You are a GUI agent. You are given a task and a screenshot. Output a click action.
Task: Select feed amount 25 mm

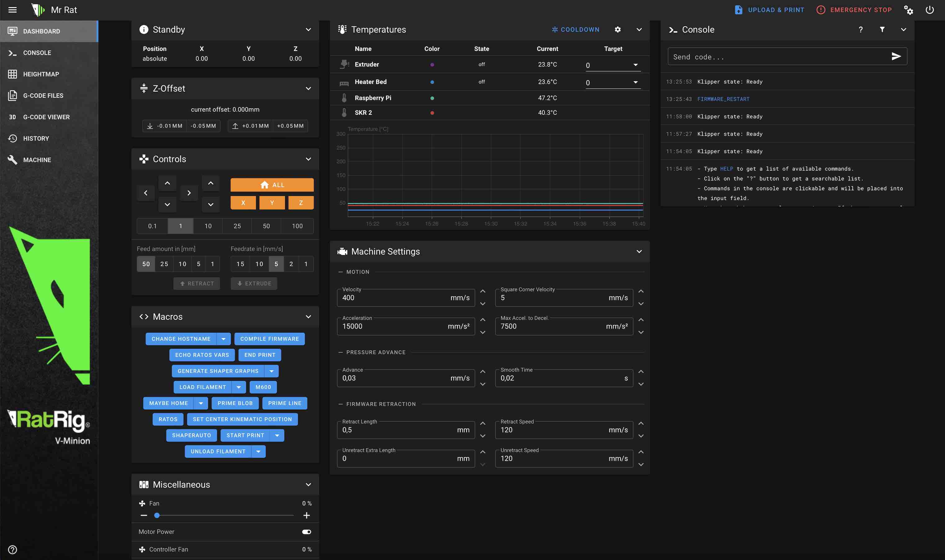(x=164, y=264)
